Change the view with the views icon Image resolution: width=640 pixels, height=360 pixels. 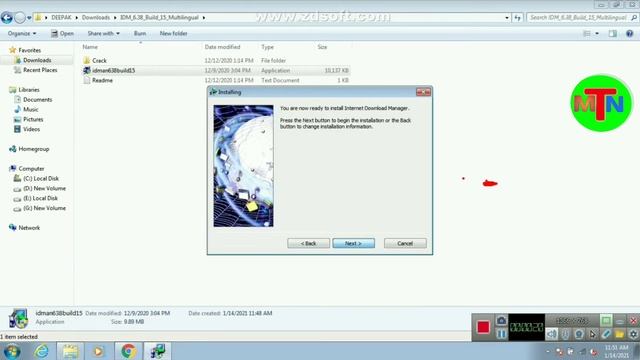pyautogui.click(x=587, y=33)
